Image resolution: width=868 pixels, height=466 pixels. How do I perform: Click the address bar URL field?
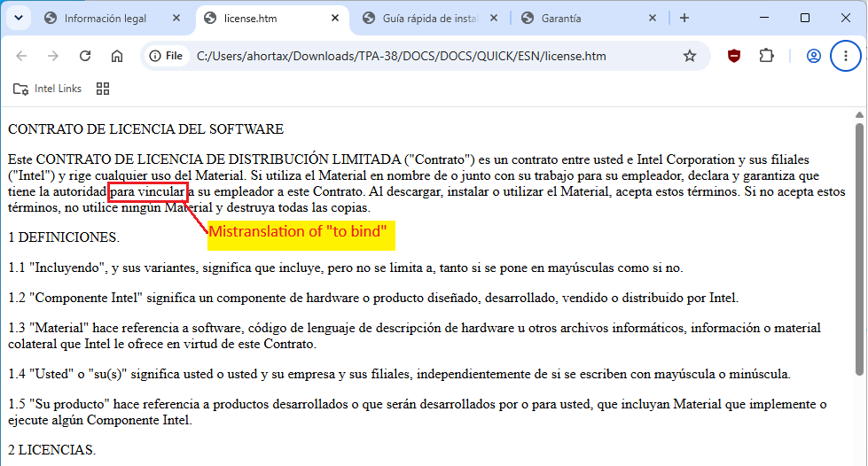pyautogui.click(x=402, y=56)
